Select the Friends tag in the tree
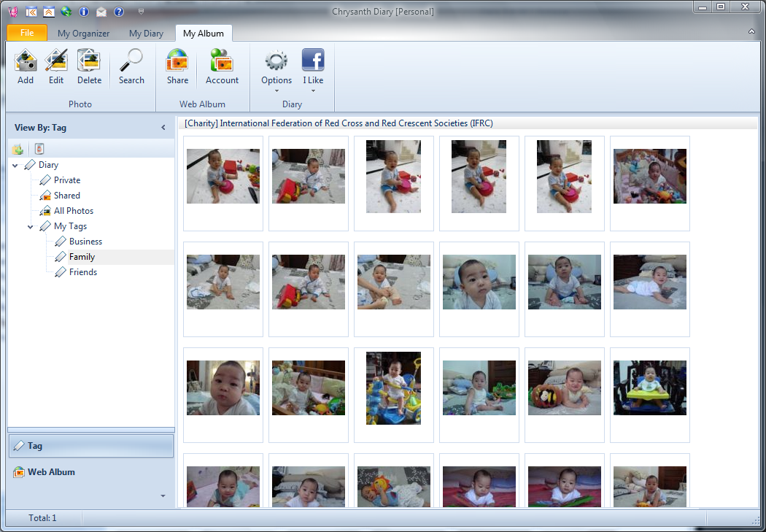 tap(82, 272)
